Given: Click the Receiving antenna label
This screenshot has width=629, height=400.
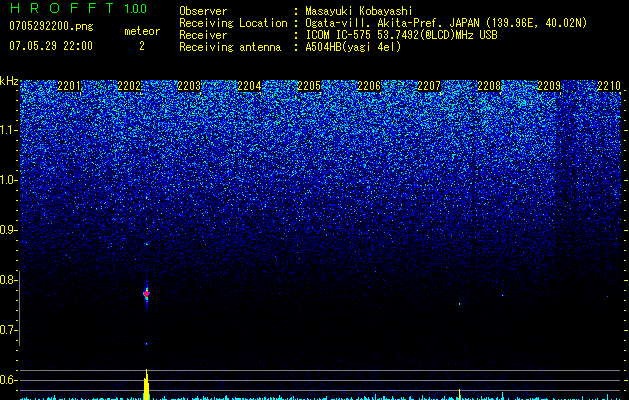Looking at the screenshot, I should (230, 47).
